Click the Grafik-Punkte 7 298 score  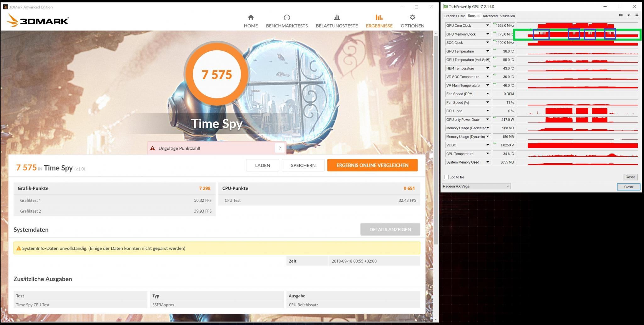tap(204, 188)
